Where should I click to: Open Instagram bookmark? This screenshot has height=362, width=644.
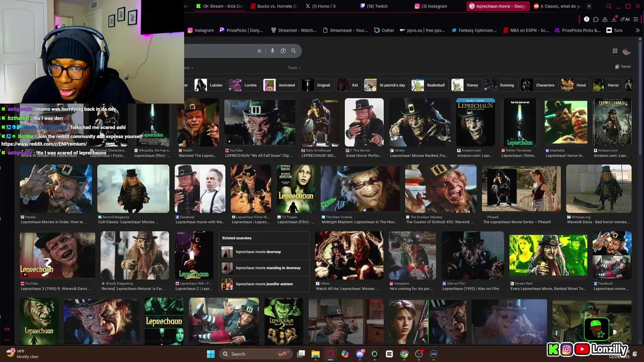click(x=201, y=30)
